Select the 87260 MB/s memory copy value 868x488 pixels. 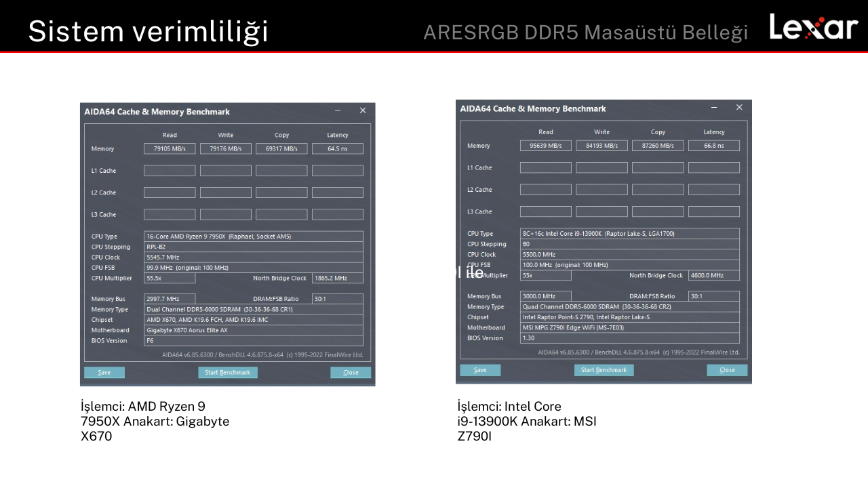[658, 146]
